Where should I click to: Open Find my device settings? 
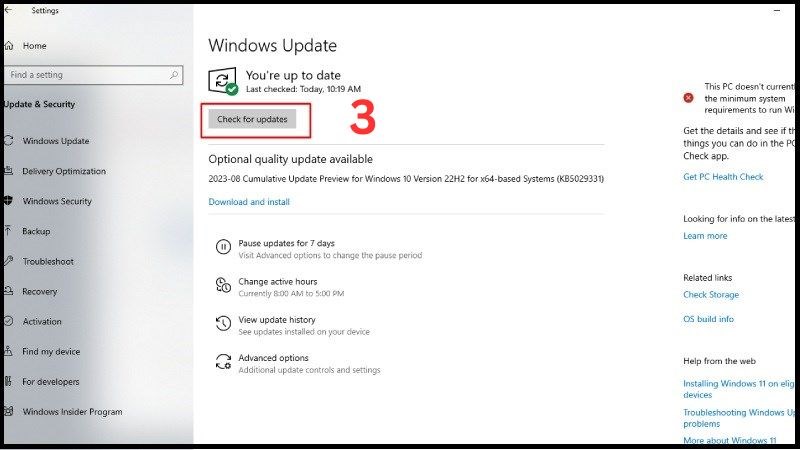tap(51, 352)
